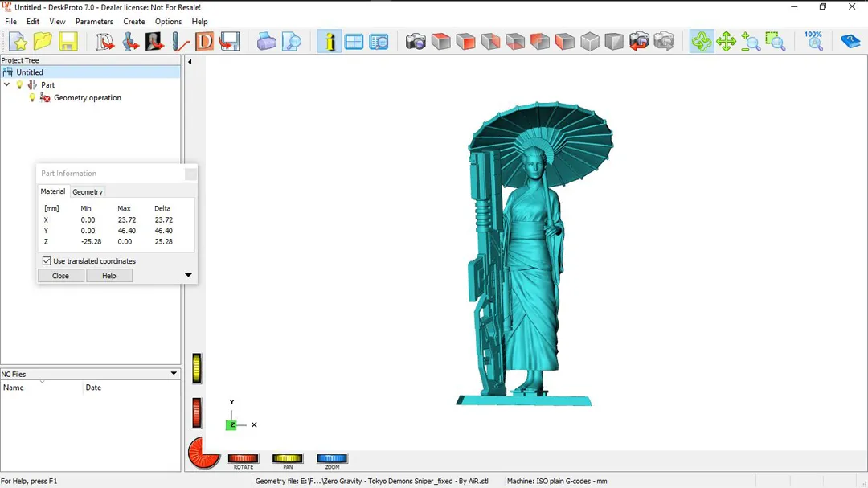Toggle the lightbulb visibility for Part
Screen dimensions: 868x488
(x=20, y=84)
